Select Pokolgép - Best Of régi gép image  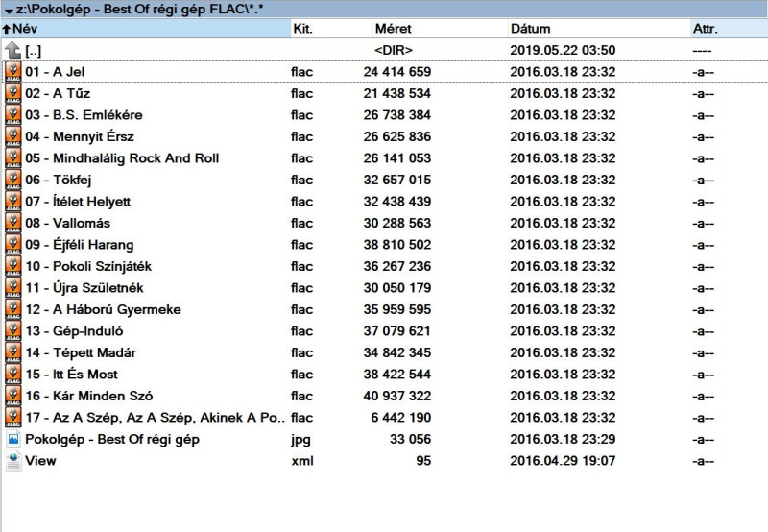[x=112, y=440]
